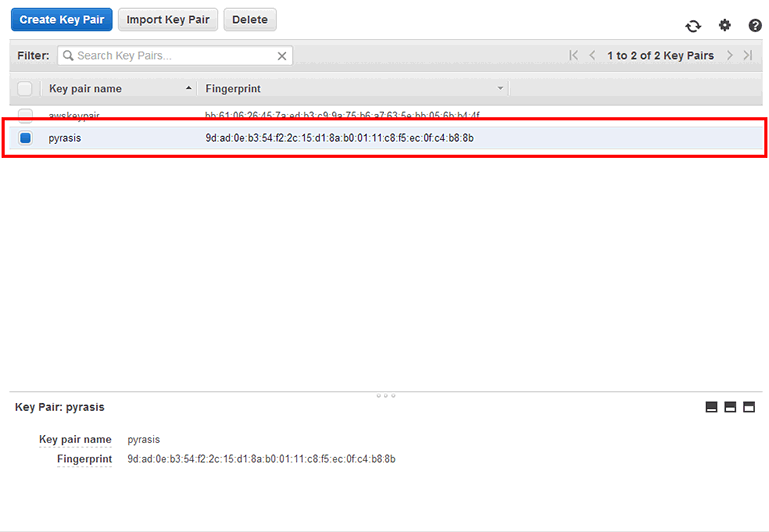Screen dimensions: 769x532
Task: Click the refresh icon
Action: pyautogui.click(x=693, y=26)
